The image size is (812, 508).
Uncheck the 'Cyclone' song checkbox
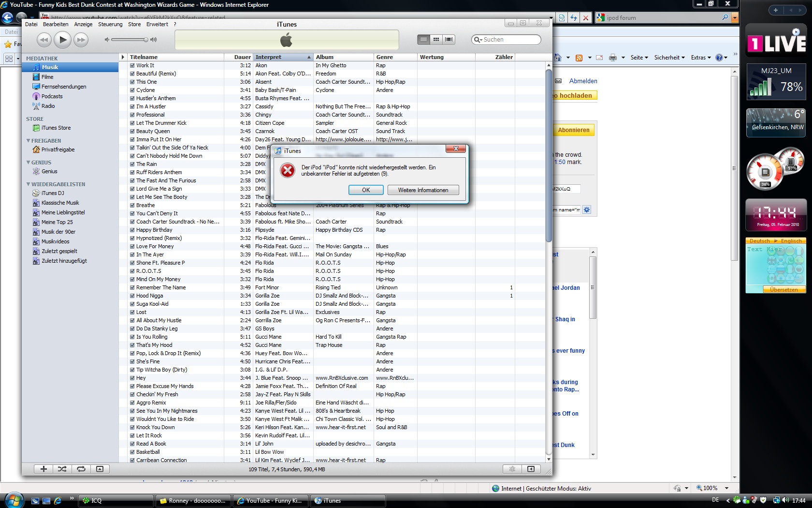pos(132,90)
